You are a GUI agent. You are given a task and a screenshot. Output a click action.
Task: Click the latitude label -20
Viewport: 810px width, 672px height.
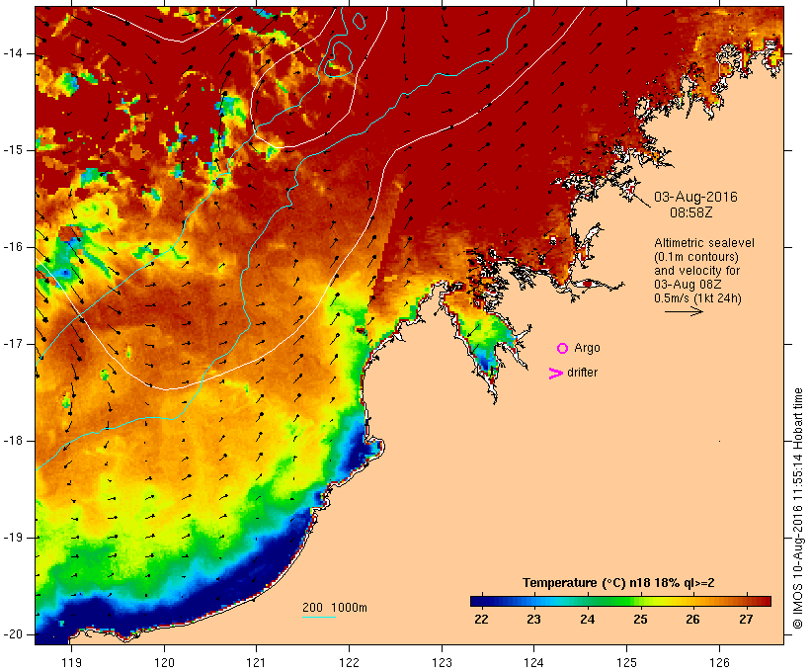click(13, 634)
